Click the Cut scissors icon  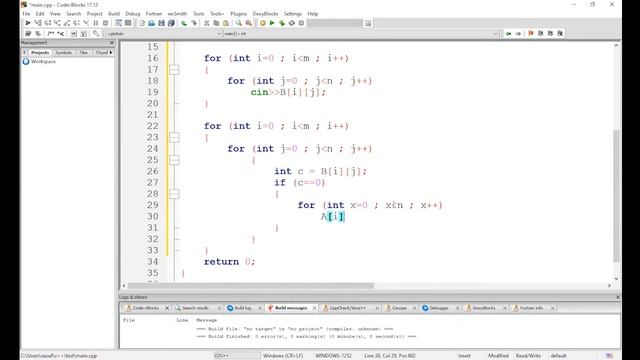[x=207, y=23]
